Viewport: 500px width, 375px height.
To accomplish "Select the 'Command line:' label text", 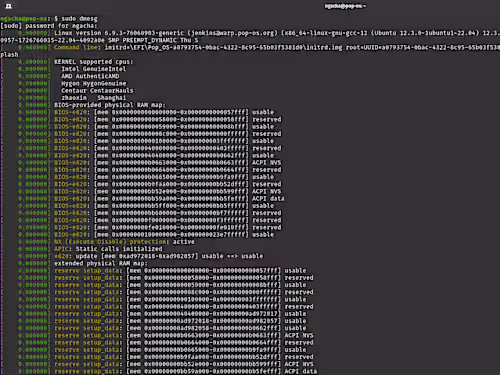I will [x=78, y=47].
